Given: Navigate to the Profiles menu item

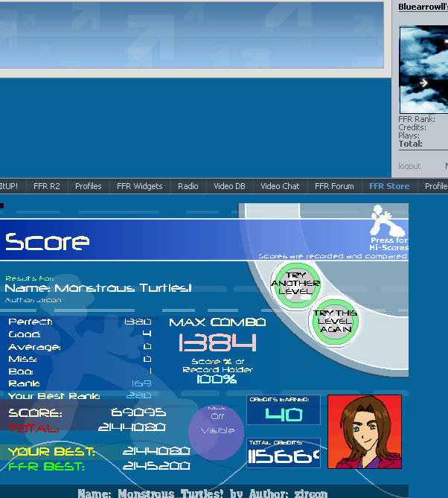Looking at the screenshot, I should (88, 186).
